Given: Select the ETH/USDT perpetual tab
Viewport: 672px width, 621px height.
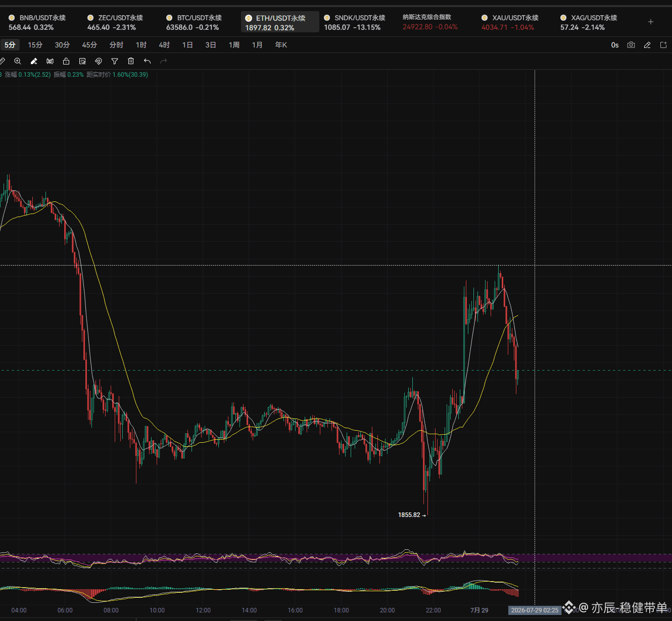Looking at the screenshot, I should (280, 22).
